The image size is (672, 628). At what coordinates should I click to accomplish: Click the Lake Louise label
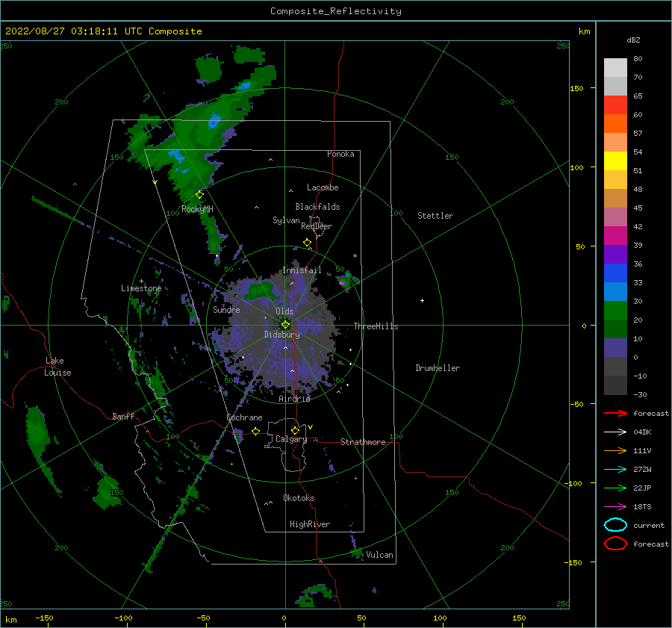(57, 367)
